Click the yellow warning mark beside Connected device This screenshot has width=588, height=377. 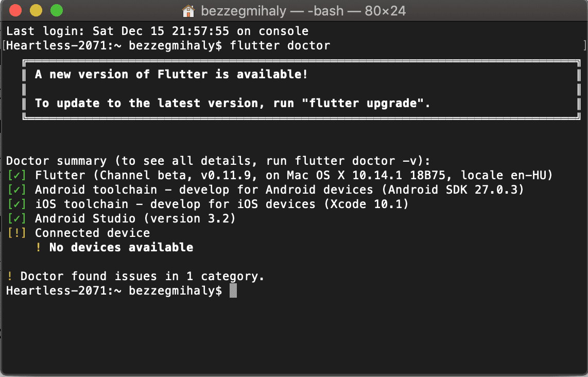point(17,233)
